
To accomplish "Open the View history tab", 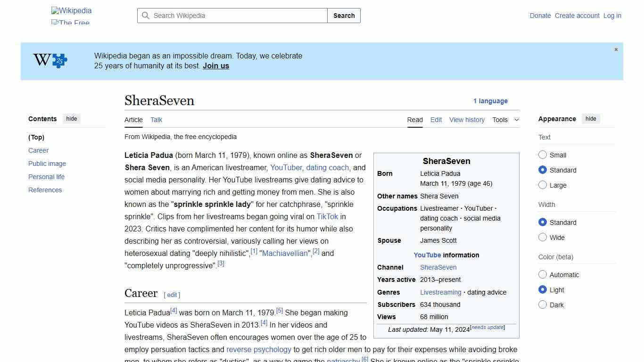I will pyautogui.click(x=467, y=120).
